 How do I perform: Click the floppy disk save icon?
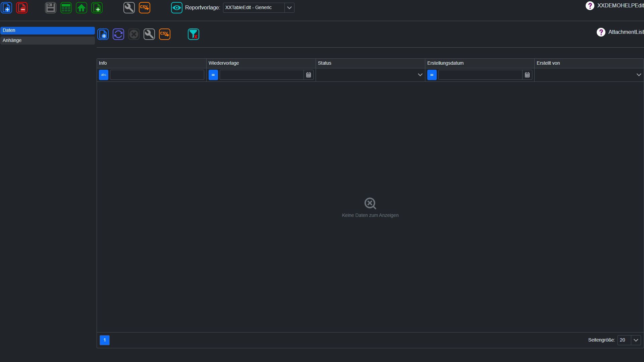[x=51, y=8]
